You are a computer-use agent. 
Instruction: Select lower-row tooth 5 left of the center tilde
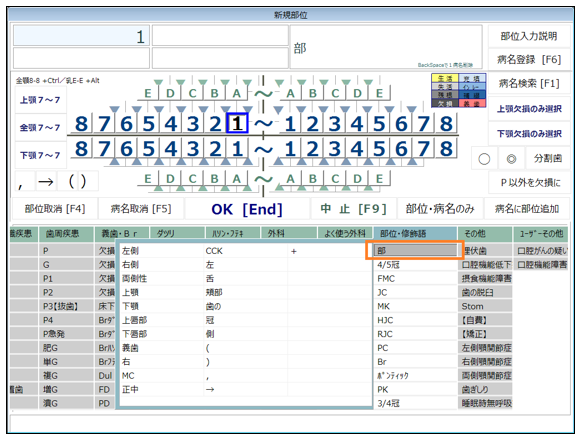tap(148, 149)
